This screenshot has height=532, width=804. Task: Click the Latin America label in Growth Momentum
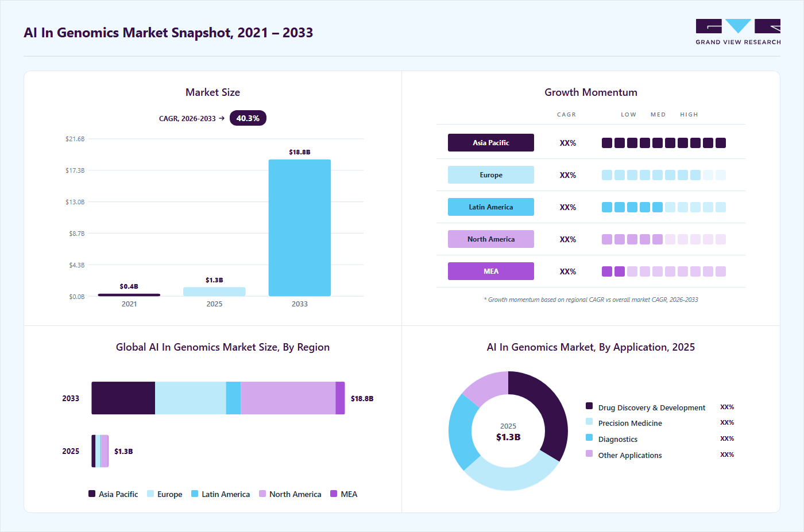pyautogui.click(x=491, y=207)
